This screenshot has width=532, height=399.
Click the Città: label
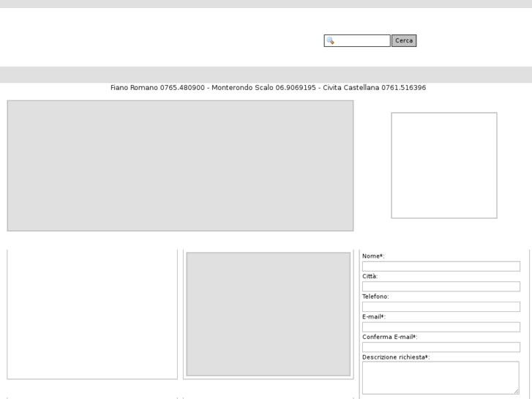(x=370, y=277)
